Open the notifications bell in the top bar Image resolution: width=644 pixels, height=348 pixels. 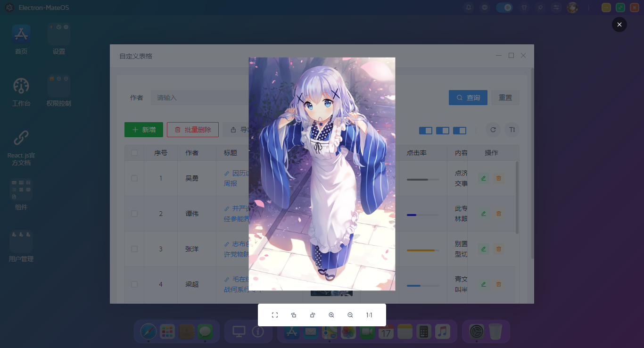click(468, 8)
